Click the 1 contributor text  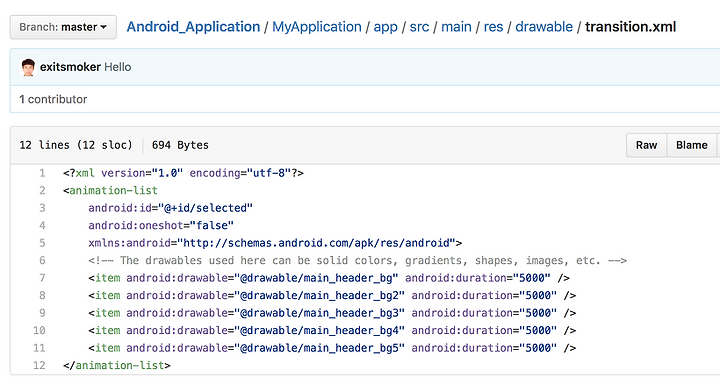click(53, 99)
